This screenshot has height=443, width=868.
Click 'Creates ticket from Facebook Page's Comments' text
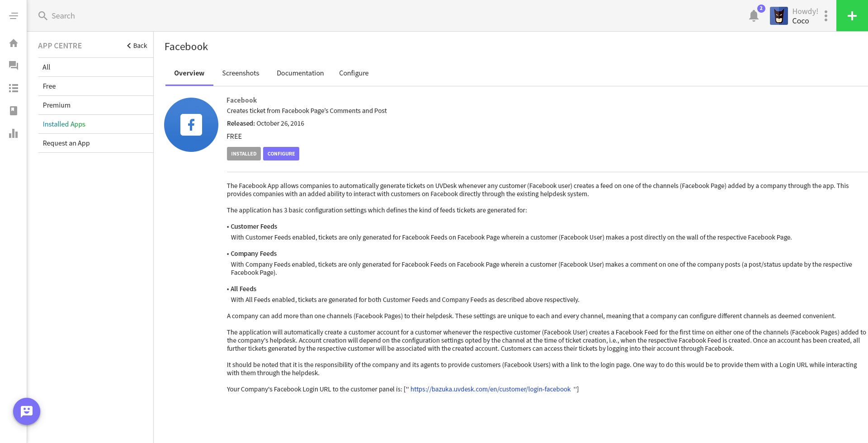[307, 111]
